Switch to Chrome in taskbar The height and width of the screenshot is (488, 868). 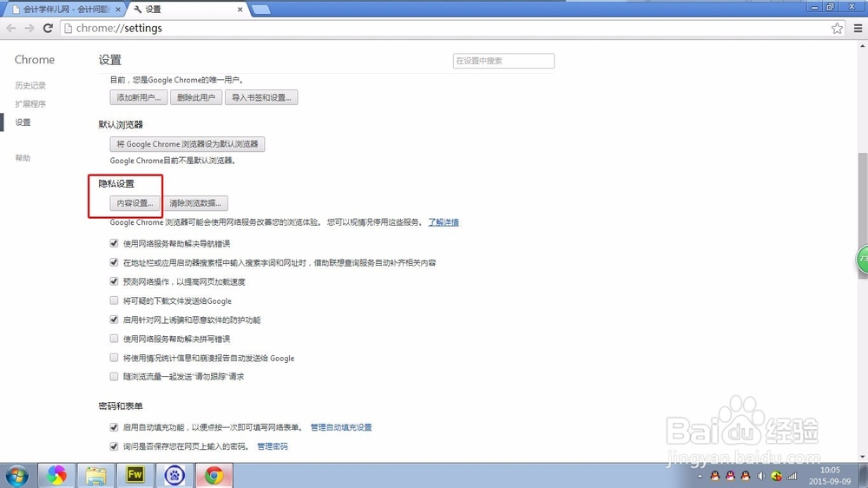(214, 476)
